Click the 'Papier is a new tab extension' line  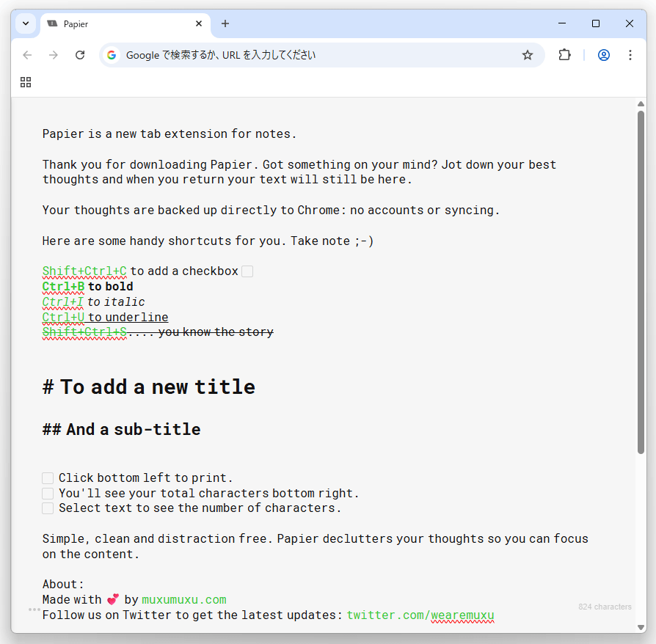(169, 133)
